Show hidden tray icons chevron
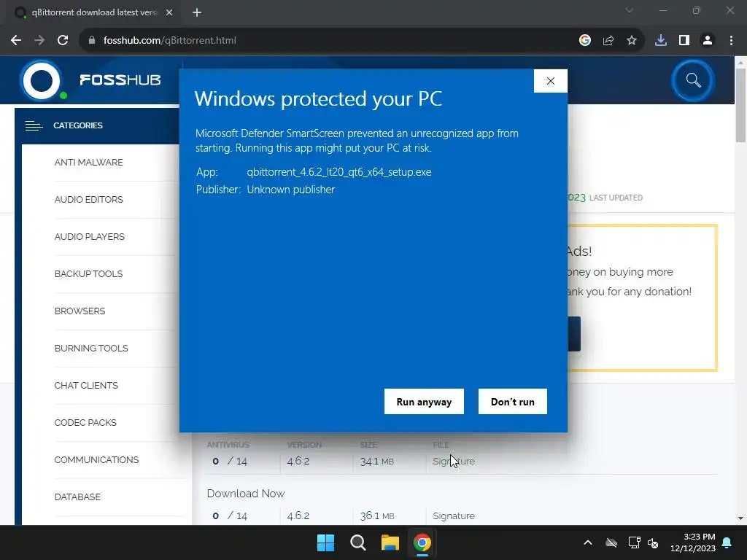Image resolution: width=747 pixels, height=560 pixels. 588,542
